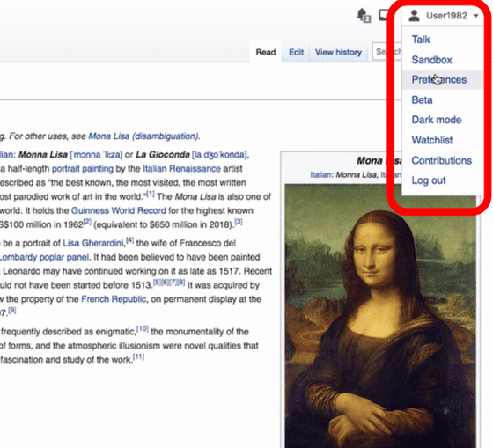Open the User1982 profile link

coord(446,16)
